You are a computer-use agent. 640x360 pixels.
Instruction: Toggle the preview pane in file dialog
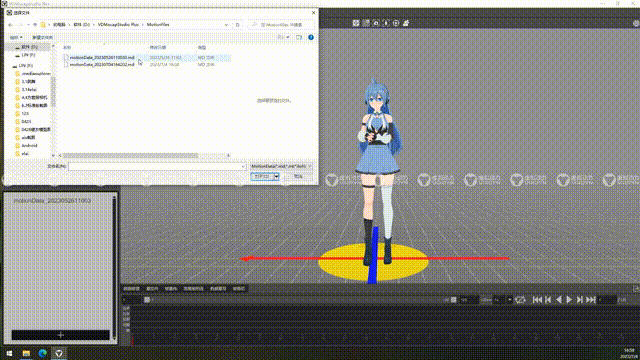299,38
